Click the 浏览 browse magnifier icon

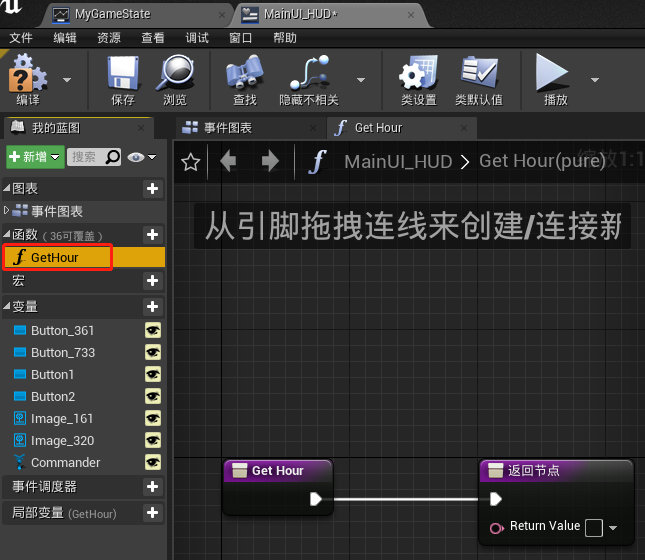(175, 80)
